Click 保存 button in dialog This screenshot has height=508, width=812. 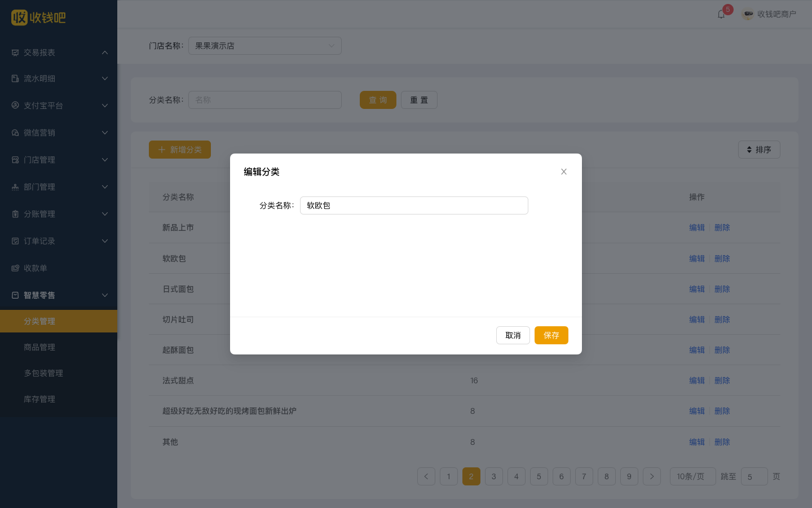click(x=551, y=335)
